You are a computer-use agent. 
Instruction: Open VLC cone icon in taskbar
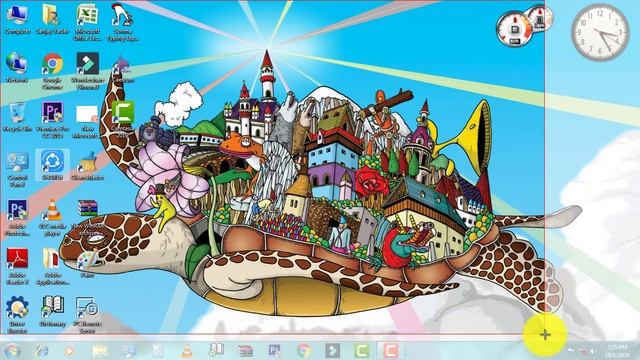[187, 350]
